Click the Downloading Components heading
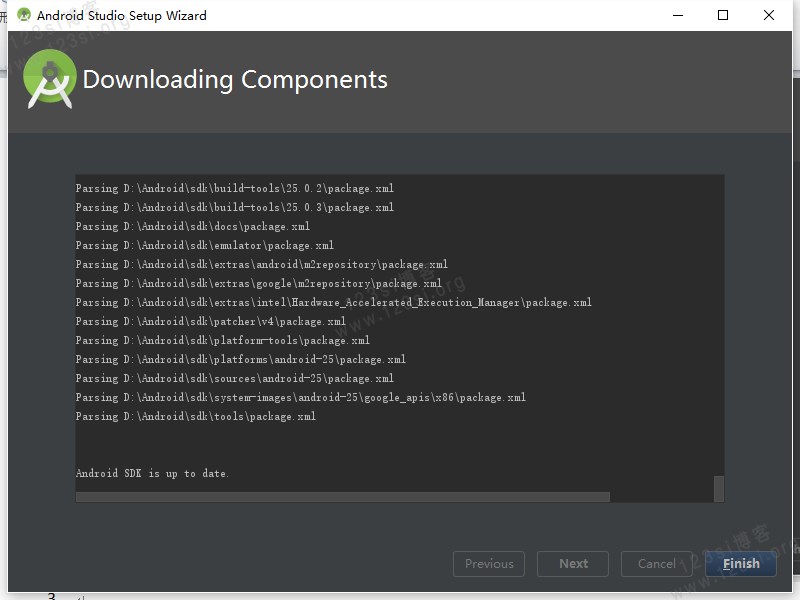 tap(235, 80)
